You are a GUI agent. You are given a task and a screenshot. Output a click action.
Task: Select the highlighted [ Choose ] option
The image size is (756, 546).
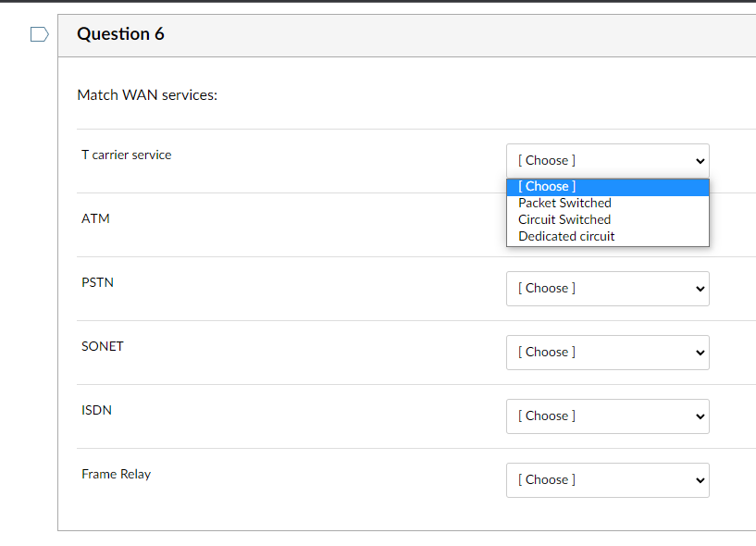(x=608, y=187)
